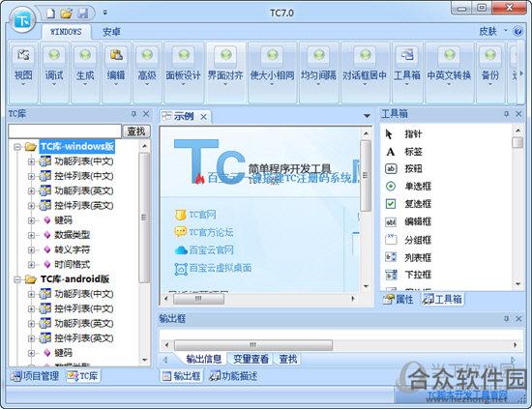Screen dimensions: 532x409
Task: Open a file with the quick toolbar folder icon
Action: point(67,14)
